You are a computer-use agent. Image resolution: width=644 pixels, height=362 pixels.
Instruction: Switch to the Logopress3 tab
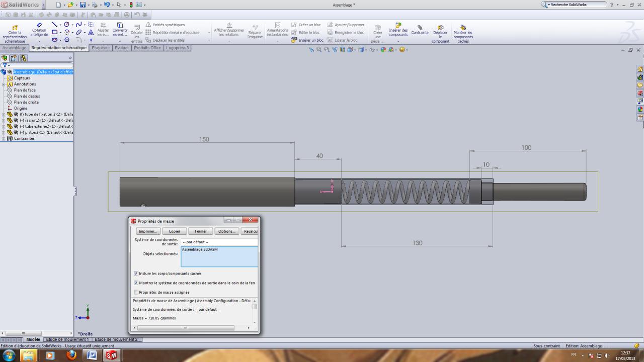(178, 48)
